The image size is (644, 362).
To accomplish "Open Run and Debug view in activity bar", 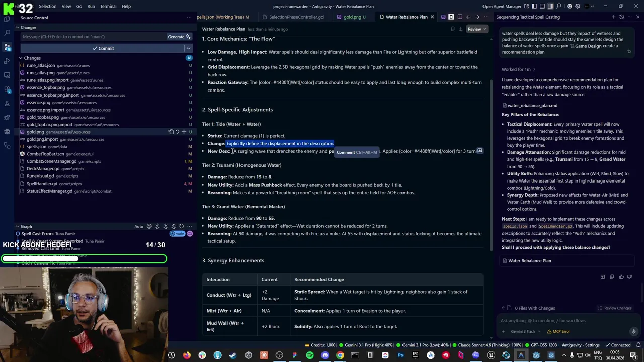I will coord(7,61).
